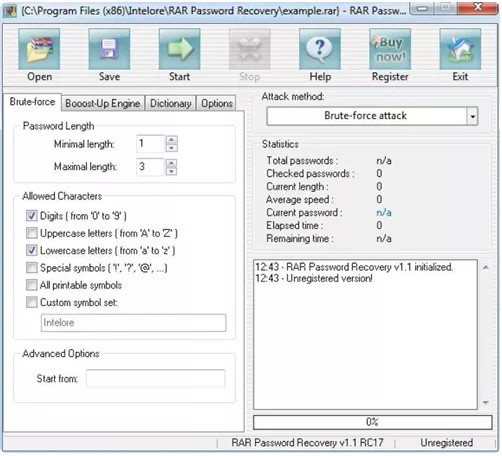Click the custom symbol set field containing Intelore
The width and height of the screenshot is (502, 456).
coord(133,323)
